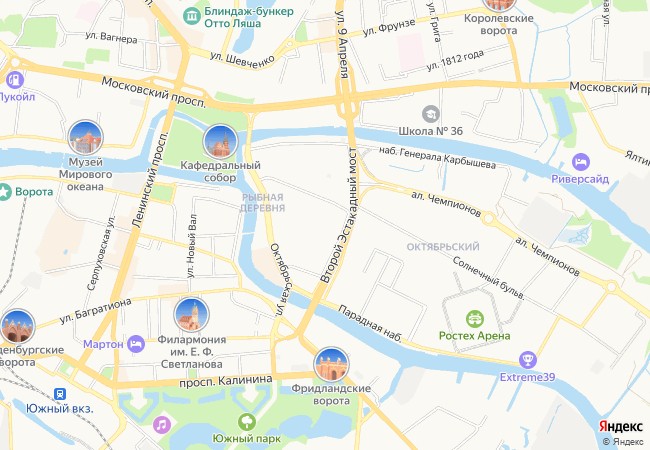Click the green Ворота star icon
Image resolution: width=650 pixels, height=450 pixels.
[5, 192]
